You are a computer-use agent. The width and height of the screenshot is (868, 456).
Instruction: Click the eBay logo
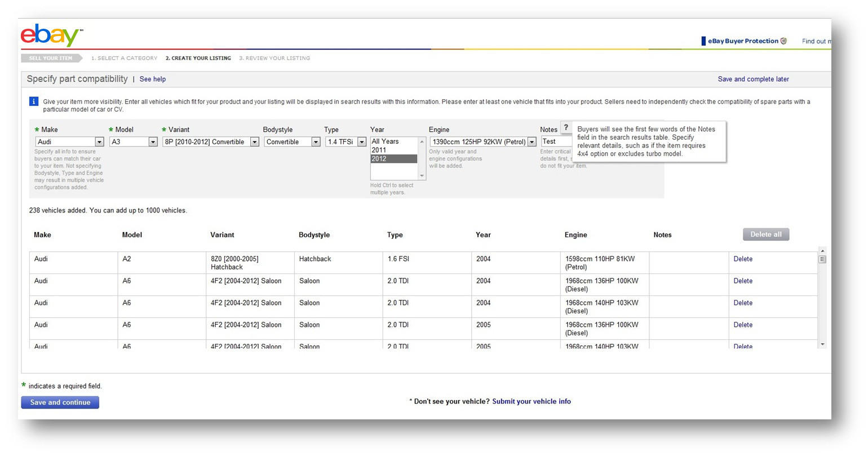(51, 35)
